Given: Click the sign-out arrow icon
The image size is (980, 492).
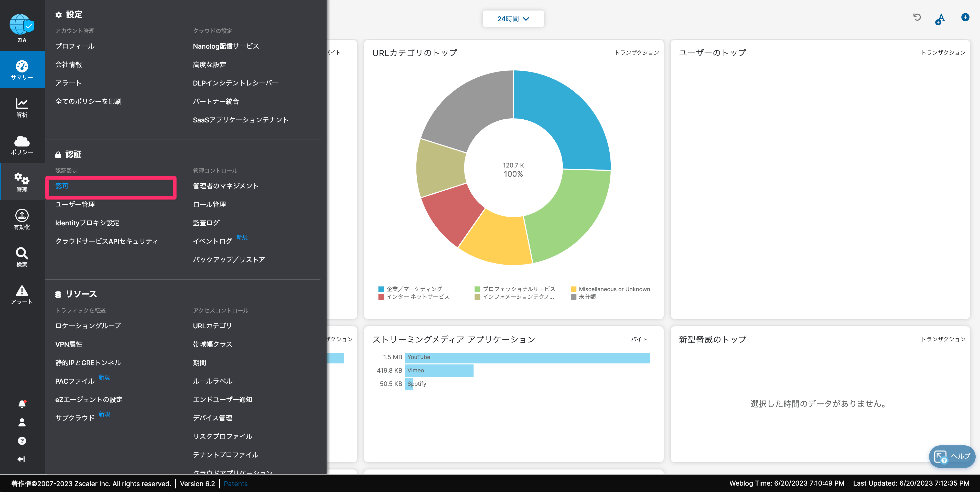Looking at the screenshot, I should click(x=21, y=459).
